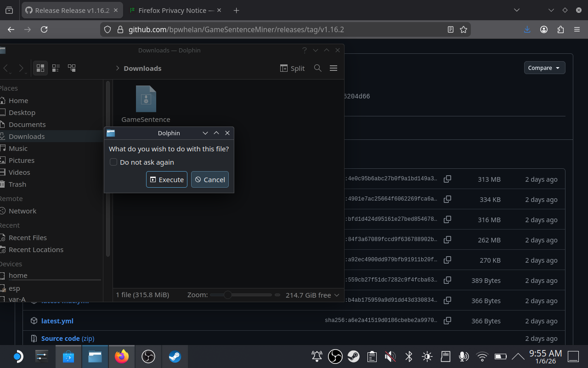588x368 pixels.
Task: Switch Dolphin to Icons view mode
Action: click(x=40, y=68)
